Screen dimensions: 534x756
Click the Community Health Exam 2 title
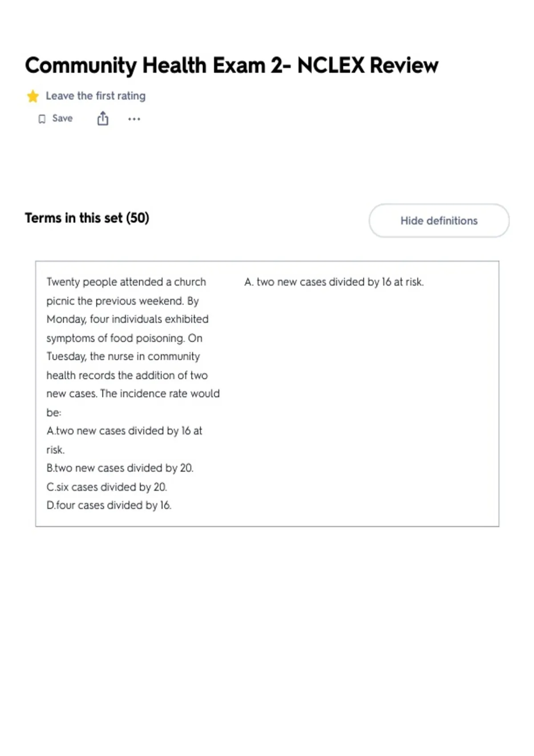pyautogui.click(x=231, y=66)
